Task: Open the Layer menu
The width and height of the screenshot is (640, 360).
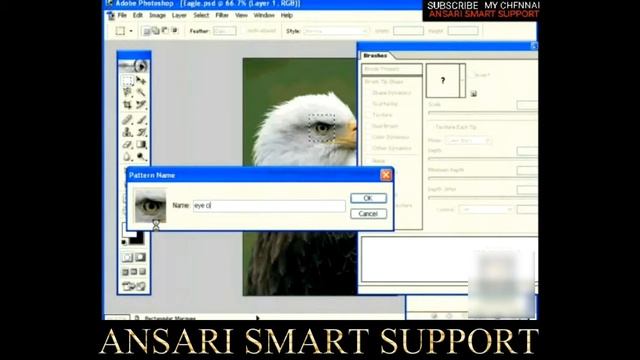Action: click(x=179, y=15)
